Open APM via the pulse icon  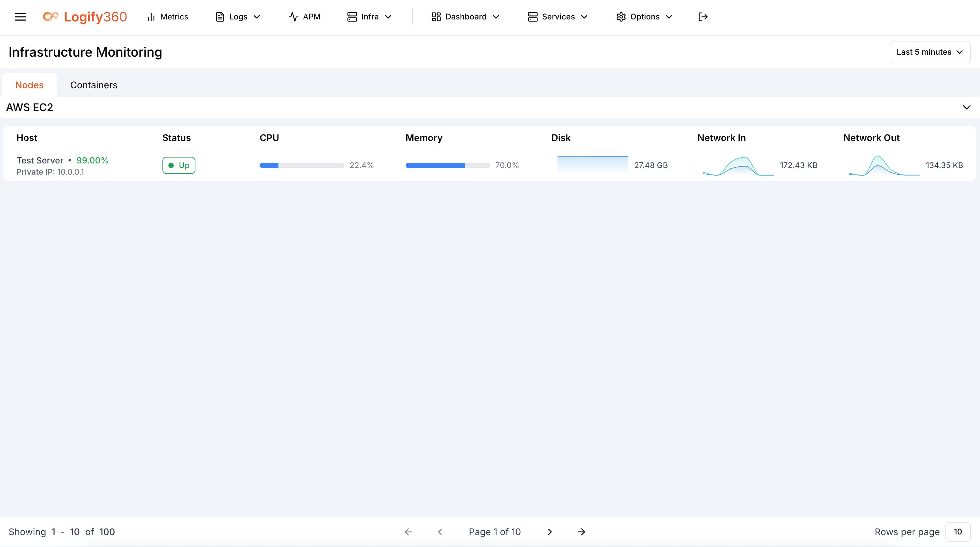point(293,17)
